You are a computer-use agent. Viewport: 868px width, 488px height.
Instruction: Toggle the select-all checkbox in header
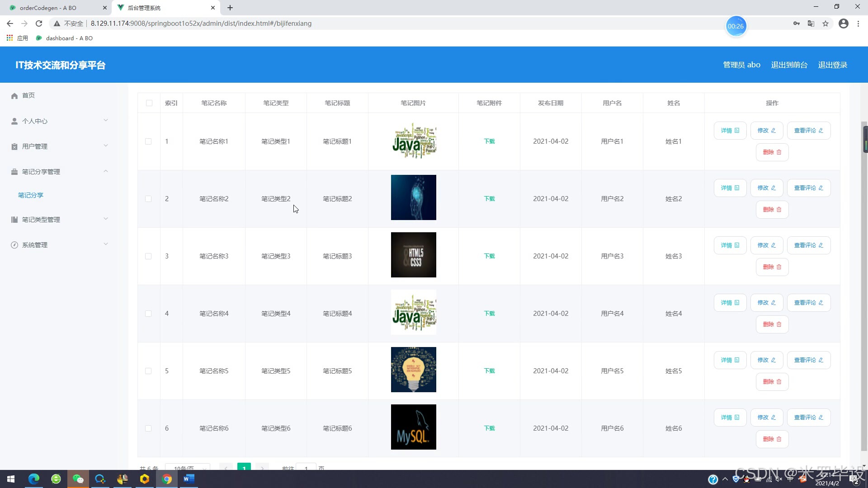tap(149, 103)
